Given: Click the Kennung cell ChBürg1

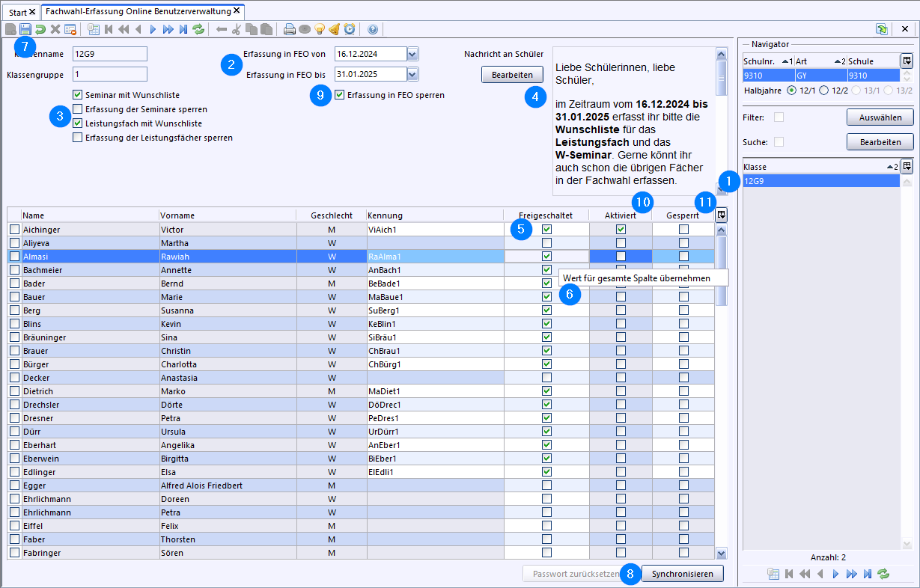Looking at the screenshot, I should click(435, 364).
